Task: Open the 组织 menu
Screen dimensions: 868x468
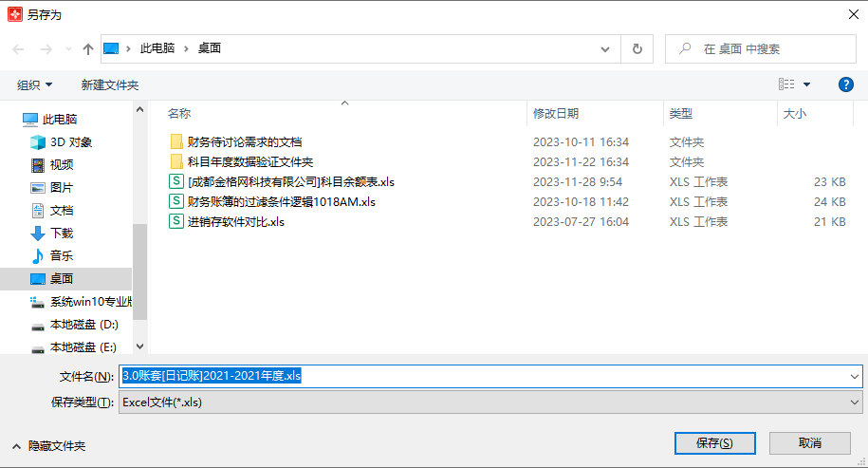Action: (x=35, y=84)
